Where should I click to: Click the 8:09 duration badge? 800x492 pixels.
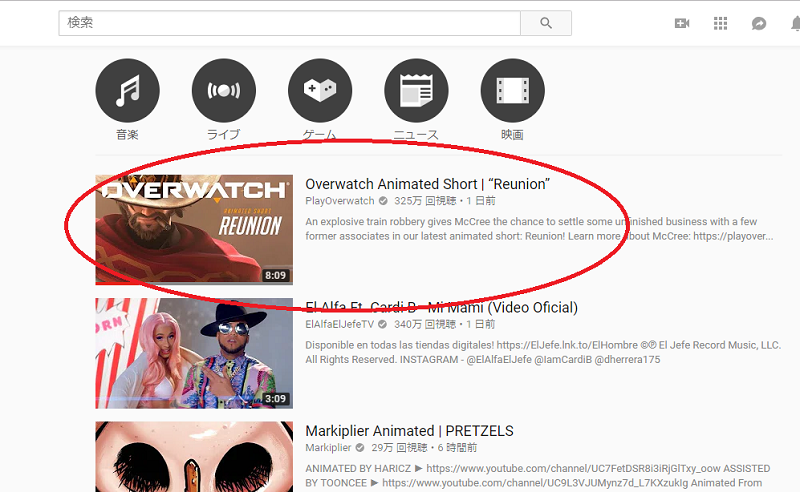click(x=275, y=276)
